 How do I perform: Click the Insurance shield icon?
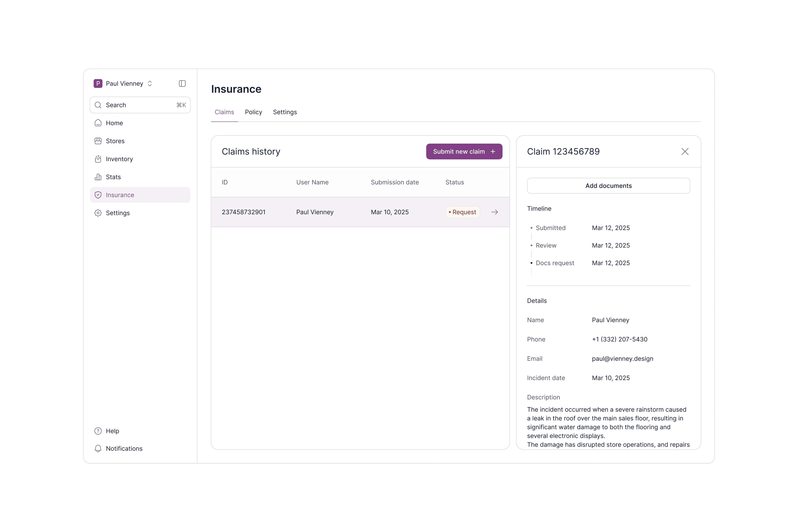[98, 195]
